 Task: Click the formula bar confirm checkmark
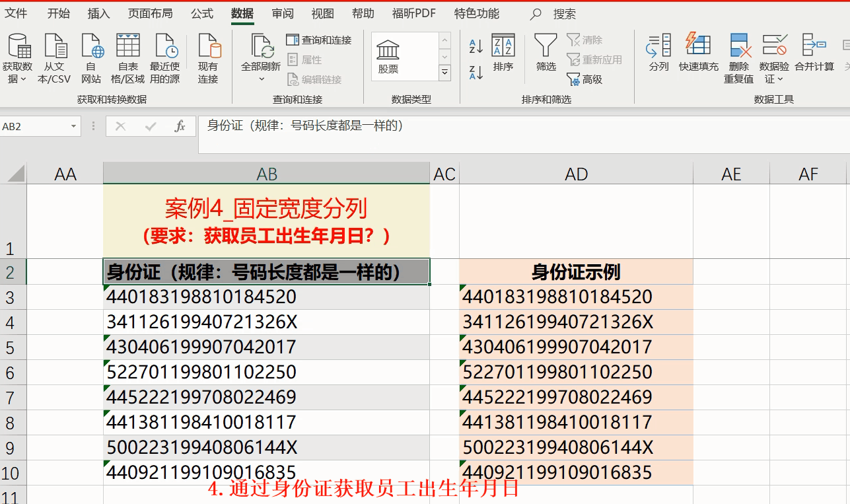151,126
